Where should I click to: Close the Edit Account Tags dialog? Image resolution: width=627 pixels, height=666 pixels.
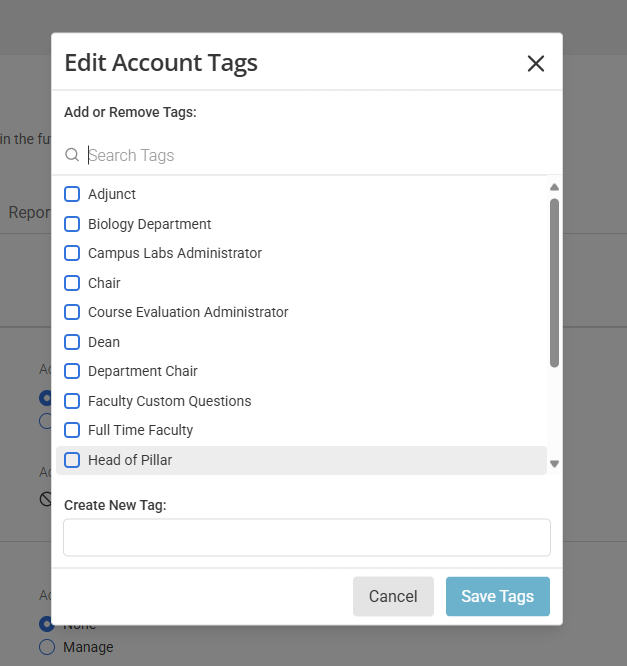[535, 64]
